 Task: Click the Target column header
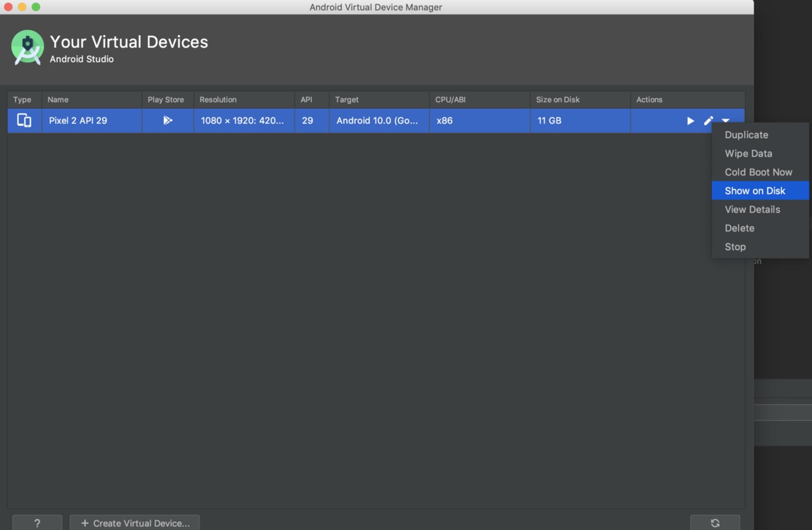tap(379, 100)
